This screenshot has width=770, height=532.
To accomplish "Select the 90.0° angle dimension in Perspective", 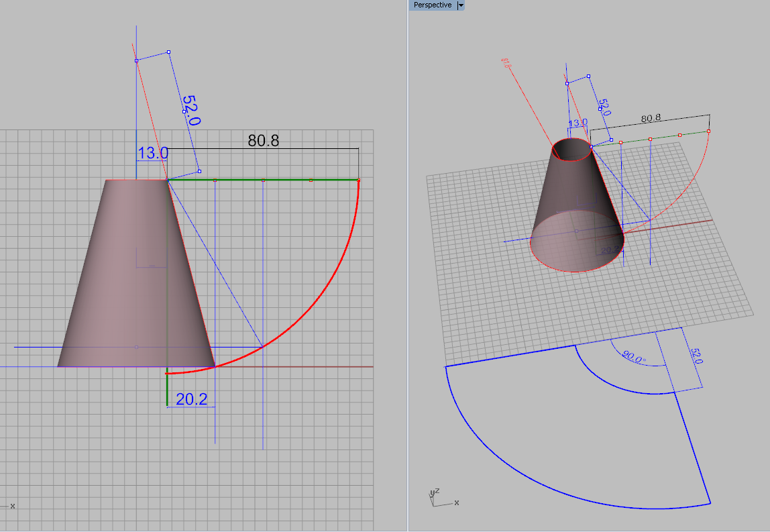I will (x=634, y=357).
